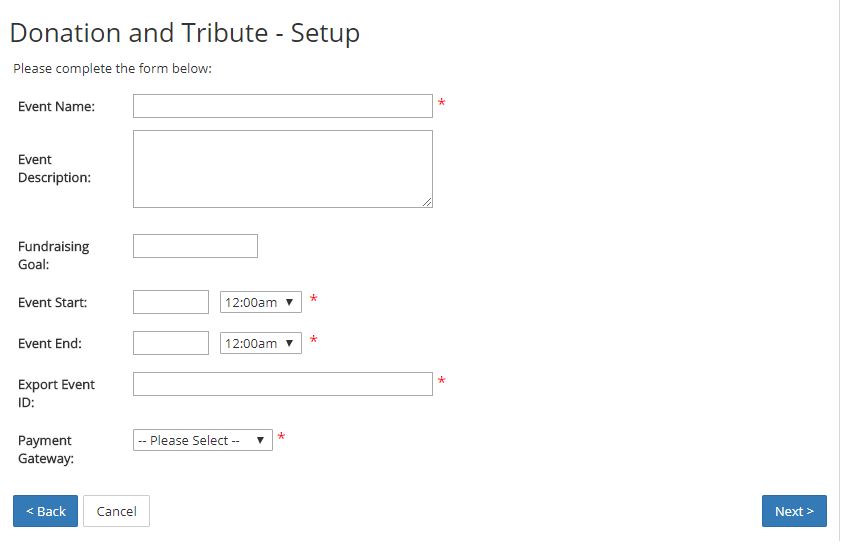Open the Event Start time dropdown

[261, 302]
